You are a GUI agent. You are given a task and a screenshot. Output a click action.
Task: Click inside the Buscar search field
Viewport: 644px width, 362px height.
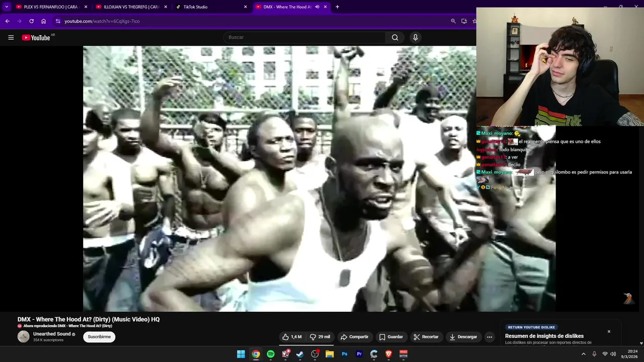(x=304, y=37)
